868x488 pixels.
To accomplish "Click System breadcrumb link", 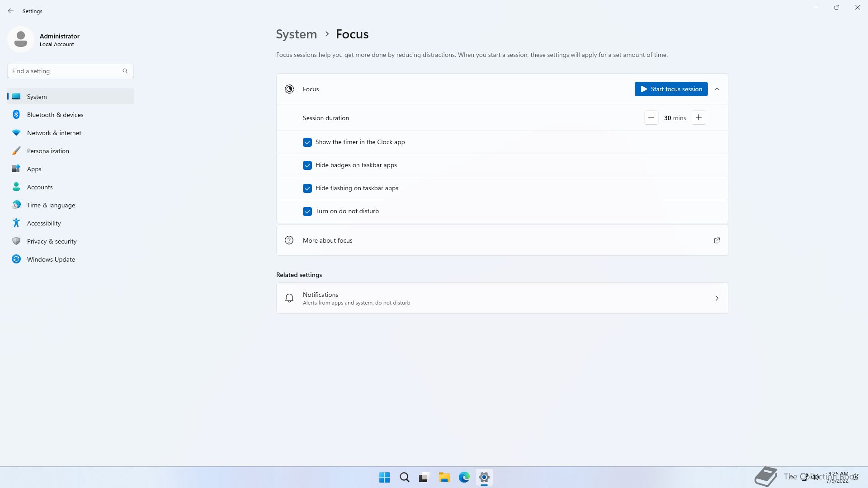I will (x=297, y=34).
